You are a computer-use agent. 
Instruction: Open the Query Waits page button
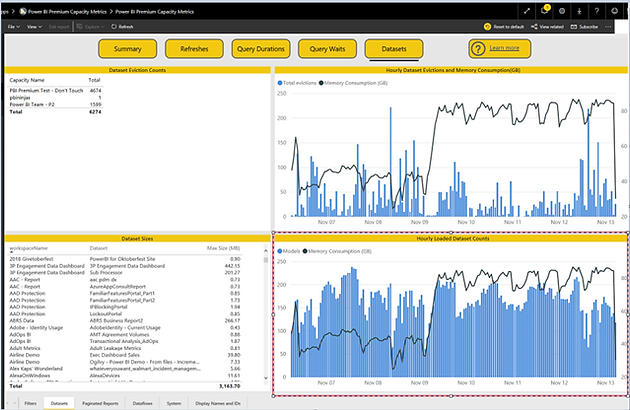[x=327, y=49]
